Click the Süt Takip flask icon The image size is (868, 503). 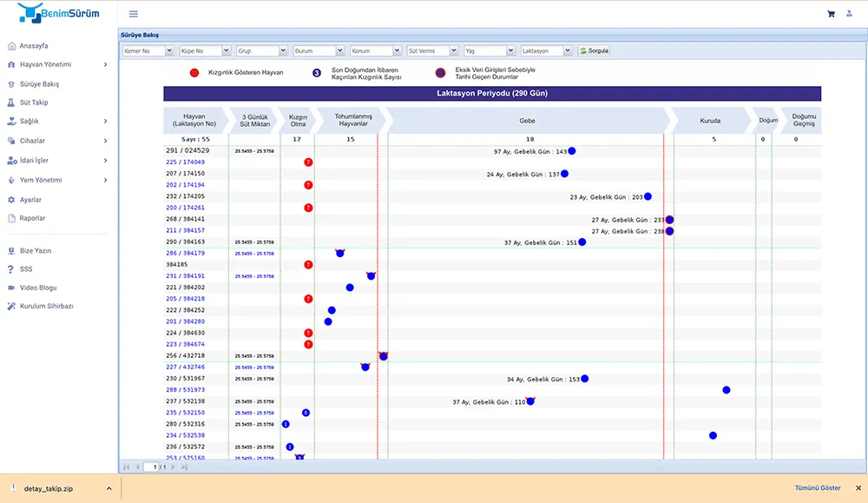pos(10,103)
